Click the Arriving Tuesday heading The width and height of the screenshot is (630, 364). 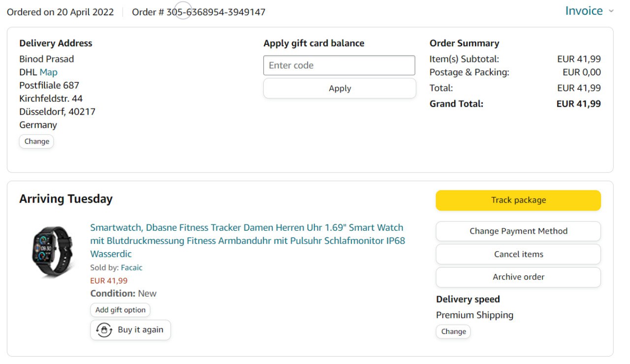66,199
